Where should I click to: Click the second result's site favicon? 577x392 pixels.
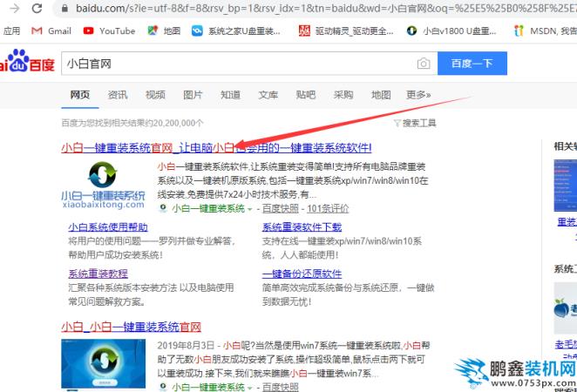[x=163, y=387]
